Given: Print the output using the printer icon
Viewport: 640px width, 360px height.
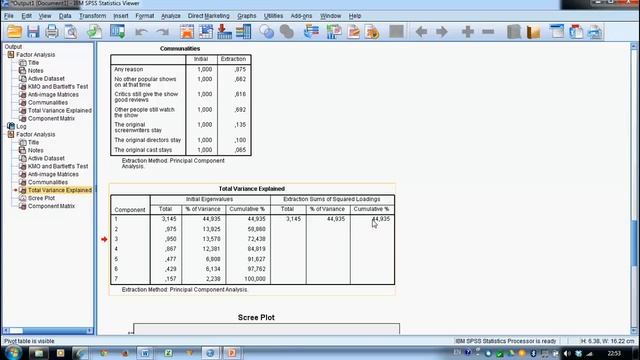Looking at the screenshot, I should [x=52, y=32].
